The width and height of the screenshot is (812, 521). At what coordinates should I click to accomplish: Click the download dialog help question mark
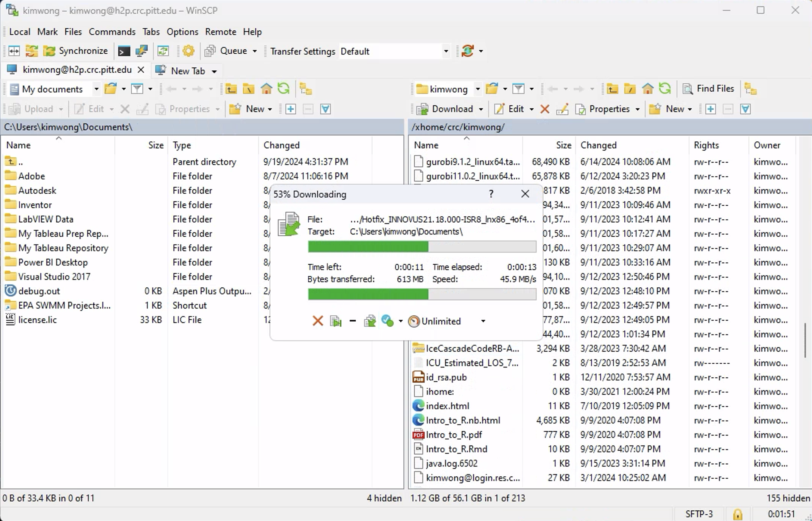[491, 194]
